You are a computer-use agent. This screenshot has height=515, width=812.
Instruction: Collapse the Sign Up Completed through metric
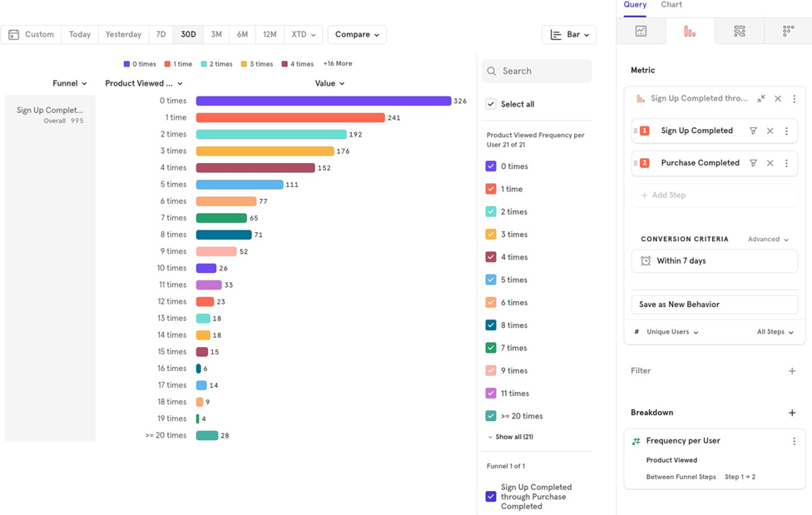coord(760,99)
